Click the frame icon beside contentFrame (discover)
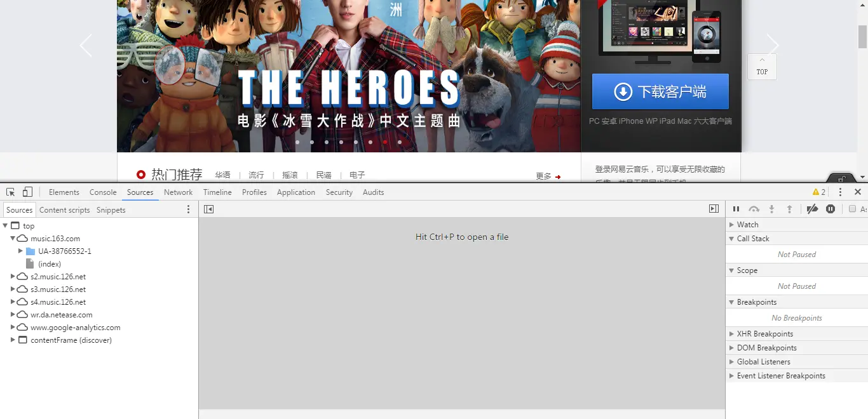 (23, 340)
